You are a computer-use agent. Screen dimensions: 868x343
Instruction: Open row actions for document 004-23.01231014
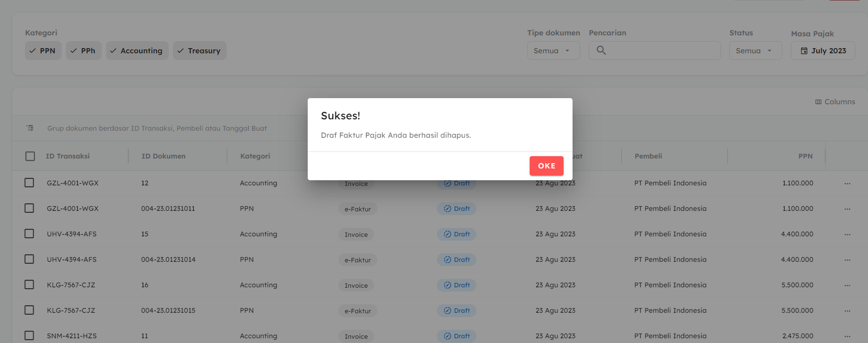click(847, 260)
